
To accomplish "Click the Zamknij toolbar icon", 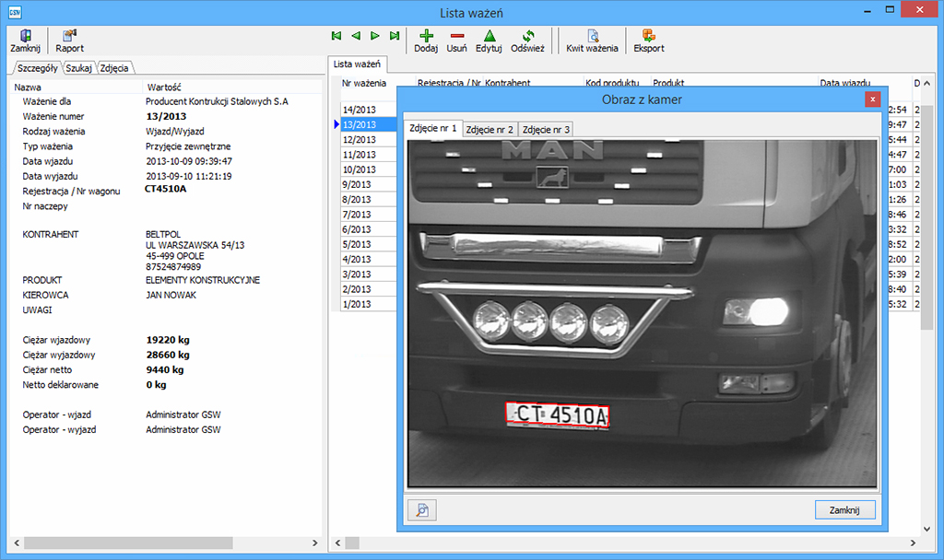I will pyautogui.click(x=25, y=40).
